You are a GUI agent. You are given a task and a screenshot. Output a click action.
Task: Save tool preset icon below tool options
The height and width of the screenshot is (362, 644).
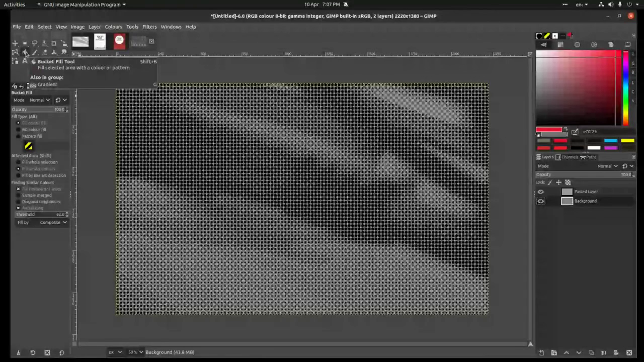[18, 352]
